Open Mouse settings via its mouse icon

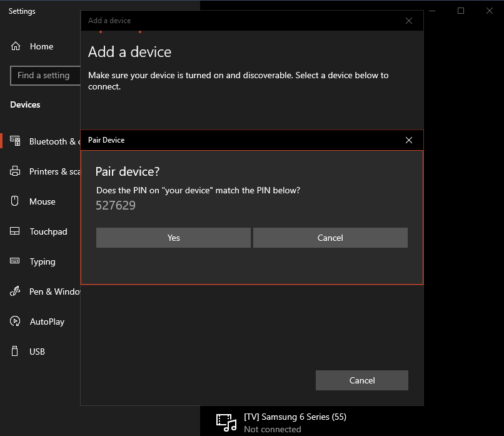[14, 201]
